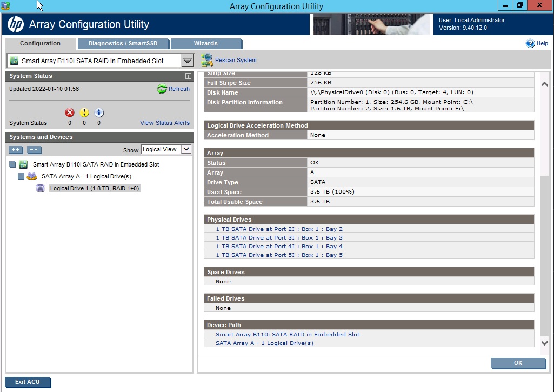The height and width of the screenshot is (392, 554).
Task: Select Smart Array B110i SATA RAID tree item
Action: 96,164
